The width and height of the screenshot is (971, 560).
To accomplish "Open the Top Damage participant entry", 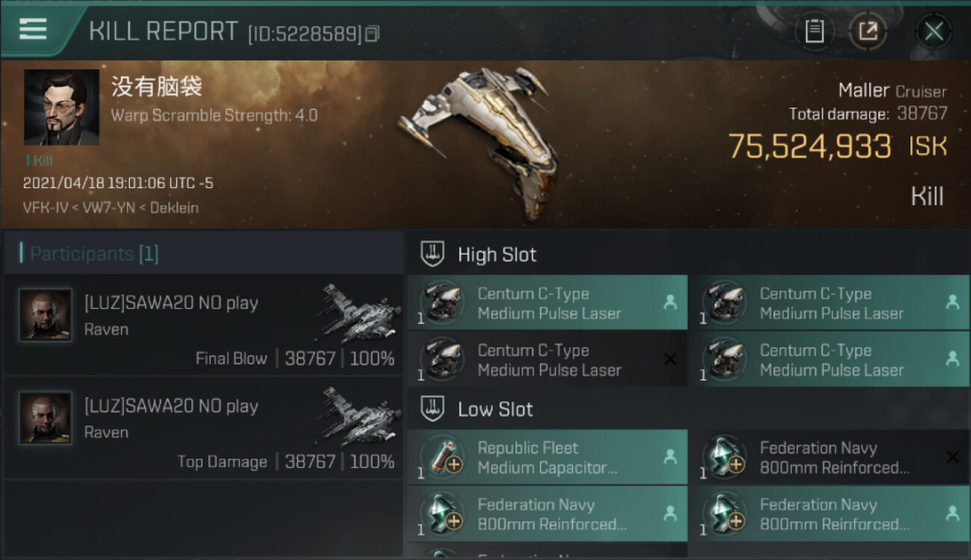I will (203, 428).
